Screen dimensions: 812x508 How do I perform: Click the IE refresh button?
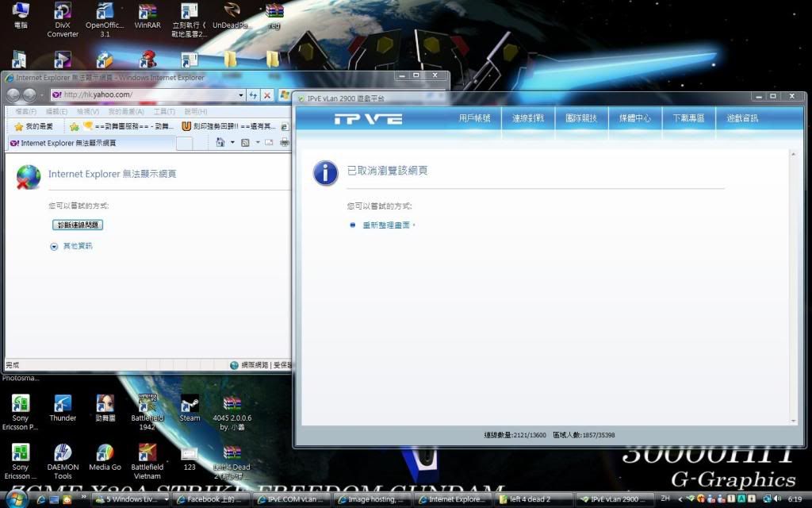253,95
